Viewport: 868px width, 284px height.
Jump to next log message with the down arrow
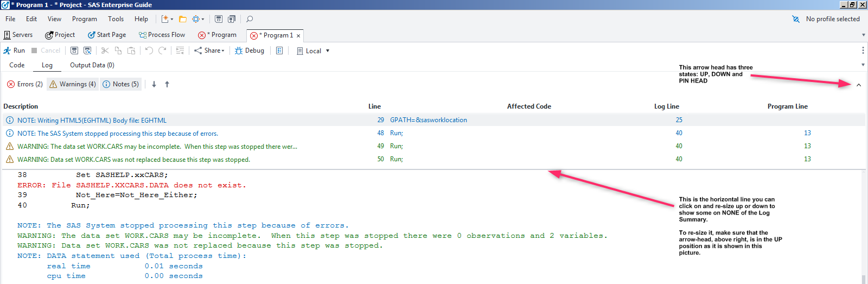tap(154, 84)
